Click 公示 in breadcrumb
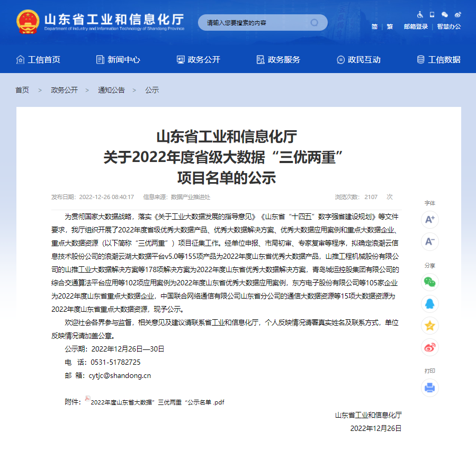This screenshot has height=450, width=476. pyautogui.click(x=152, y=90)
